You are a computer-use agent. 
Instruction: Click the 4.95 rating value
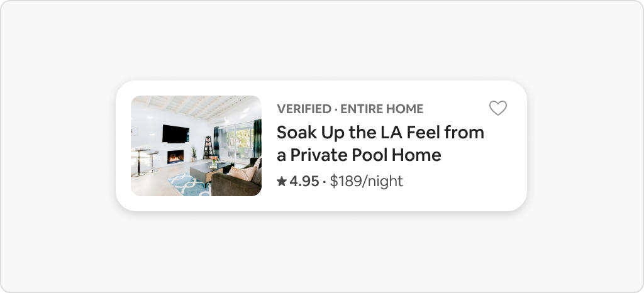[x=304, y=182]
